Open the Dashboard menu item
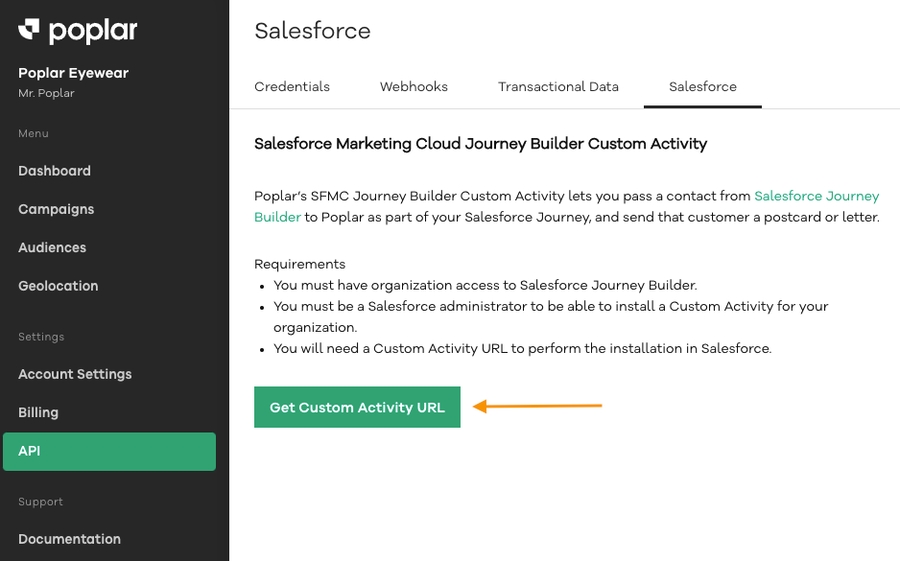Viewport: 900px width, 561px height. pyautogui.click(x=54, y=171)
